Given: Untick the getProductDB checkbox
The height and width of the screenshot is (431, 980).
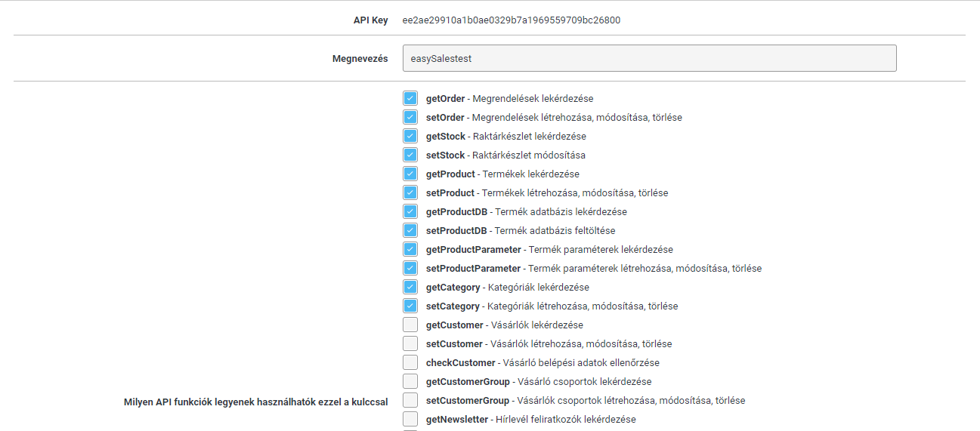Looking at the screenshot, I should click(x=410, y=211).
